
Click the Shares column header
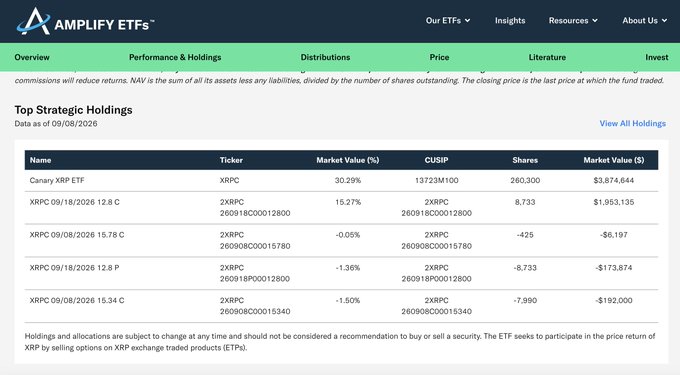[x=525, y=160]
